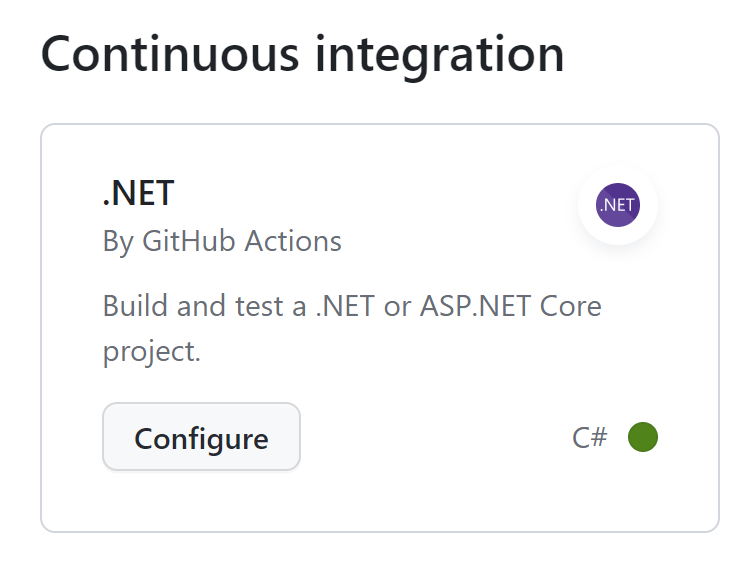Click the green C# language color dot
Image resolution: width=747 pixels, height=569 pixels.
(x=643, y=437)
